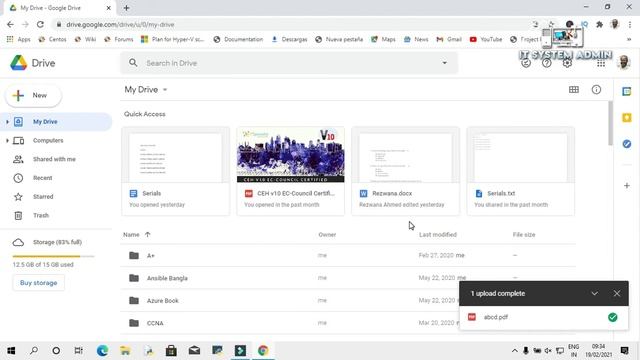Open the Maps bookmark
Viewport: 640px width, 360px height.
pyautogui.click(x=383, y=39)
